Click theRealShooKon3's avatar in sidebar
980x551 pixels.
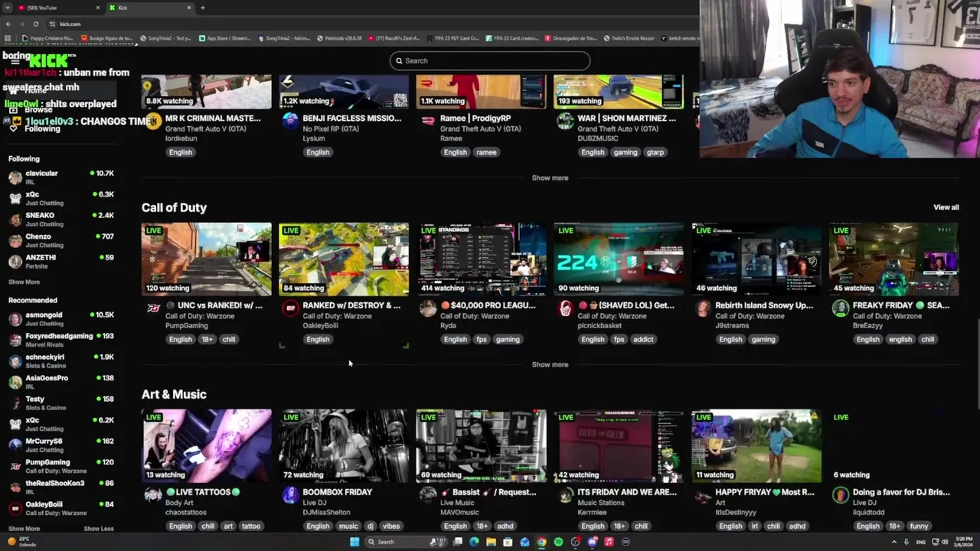point(15,487)
